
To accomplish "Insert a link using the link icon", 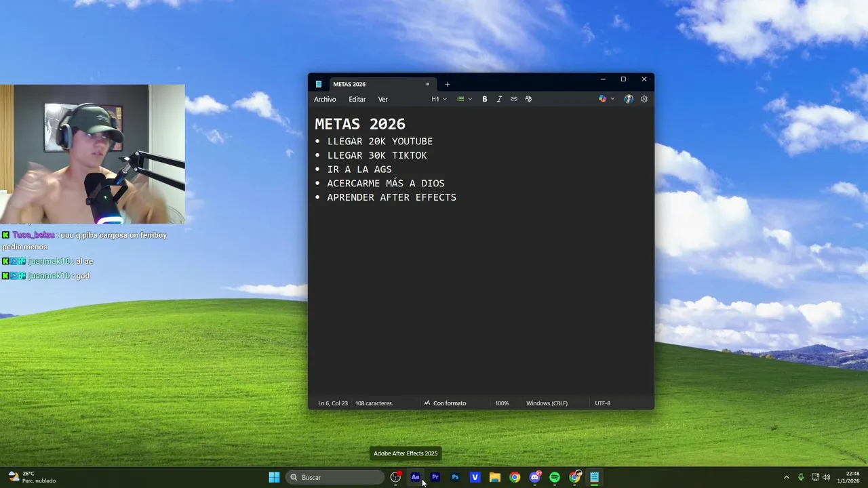I will click(x=514, y=99).
